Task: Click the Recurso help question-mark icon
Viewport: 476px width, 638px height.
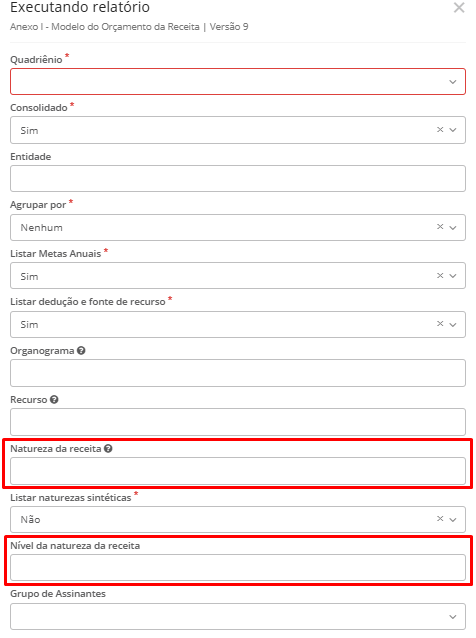Action: click(x=54, y=400)
